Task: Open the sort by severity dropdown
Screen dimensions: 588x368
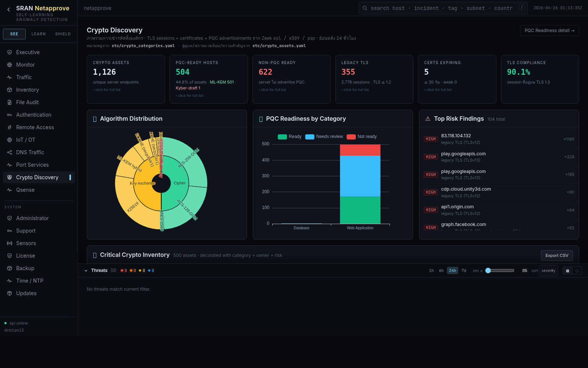Action: [x=548, y=270]
